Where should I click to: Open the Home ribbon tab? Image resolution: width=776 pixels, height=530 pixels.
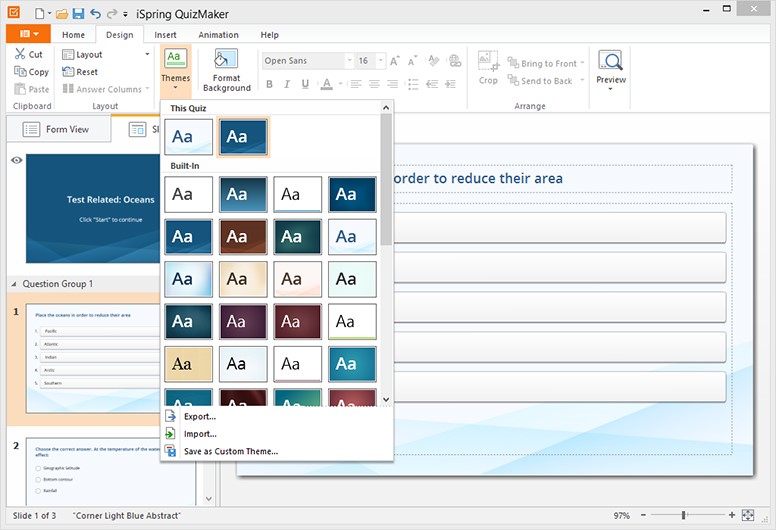pos(73,35)
